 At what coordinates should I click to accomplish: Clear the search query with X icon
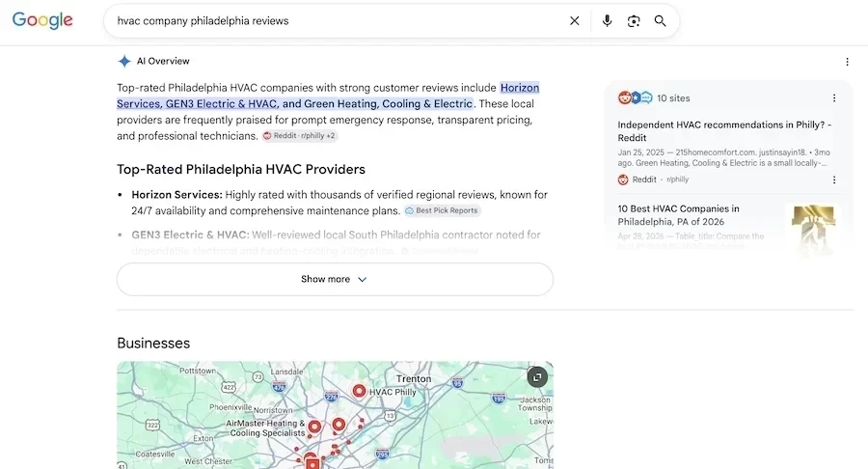coord(575,21)
